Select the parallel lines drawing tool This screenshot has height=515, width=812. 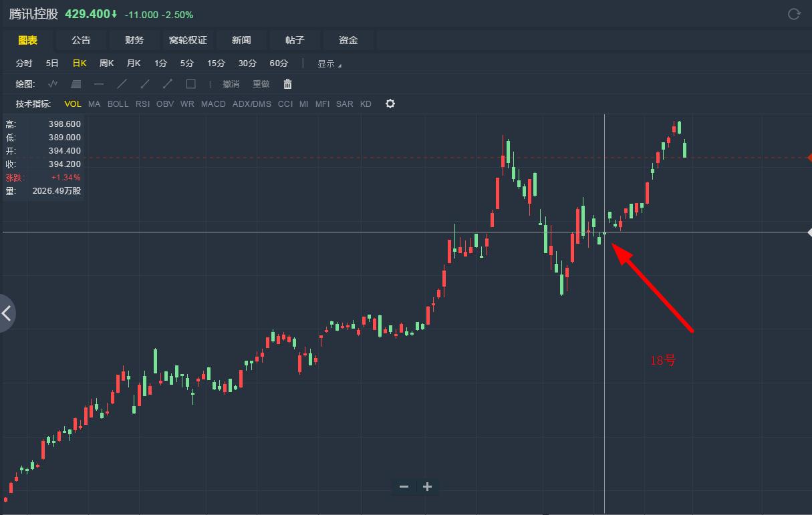coord(76,84)
